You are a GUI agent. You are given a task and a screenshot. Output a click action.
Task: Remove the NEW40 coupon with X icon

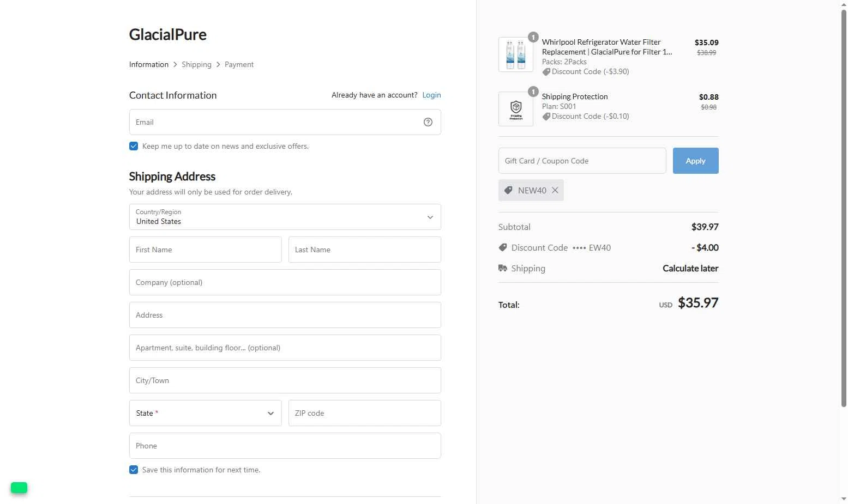[555, 190]
